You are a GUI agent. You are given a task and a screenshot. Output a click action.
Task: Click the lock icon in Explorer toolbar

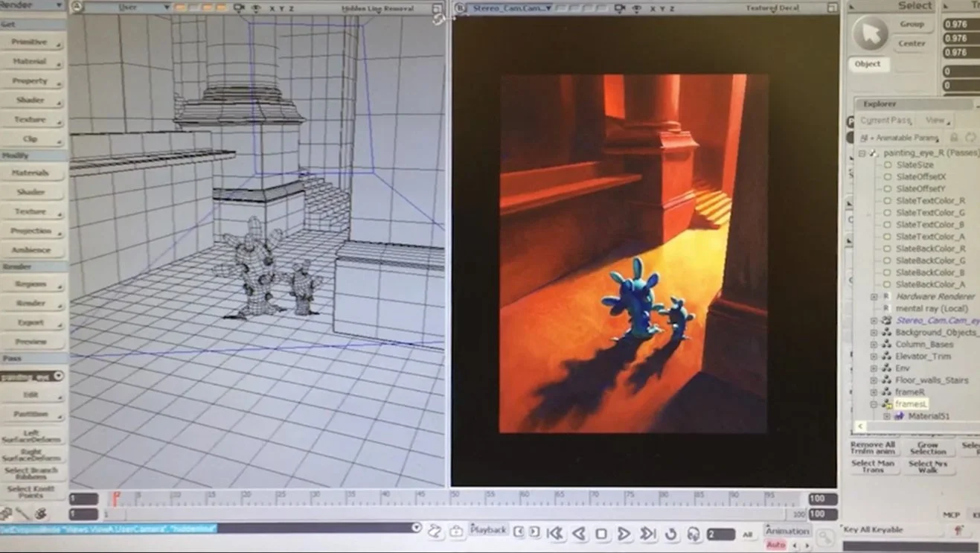[954, 137]
